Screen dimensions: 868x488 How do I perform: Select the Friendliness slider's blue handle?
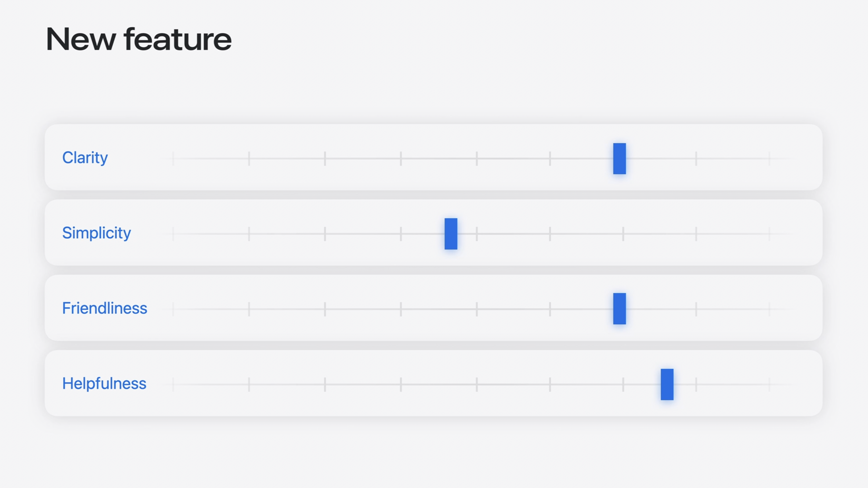pos(619,308)
